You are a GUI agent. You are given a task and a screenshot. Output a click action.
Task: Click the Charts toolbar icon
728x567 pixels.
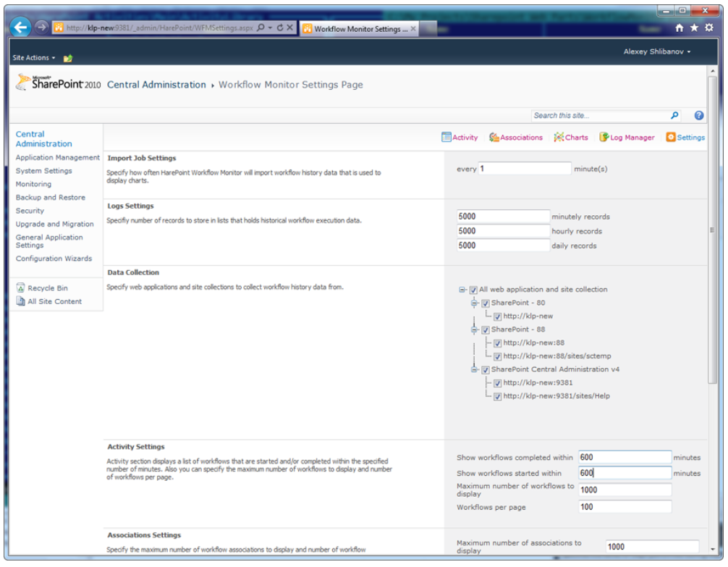(559, 137)
